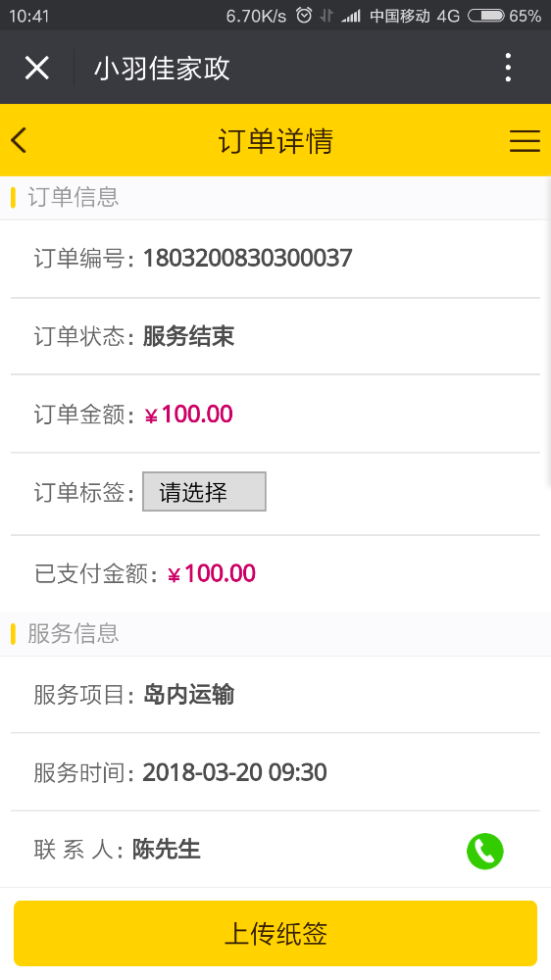
Task: Call 陈先生 with the green phone icon
Action: coord(484,851)
